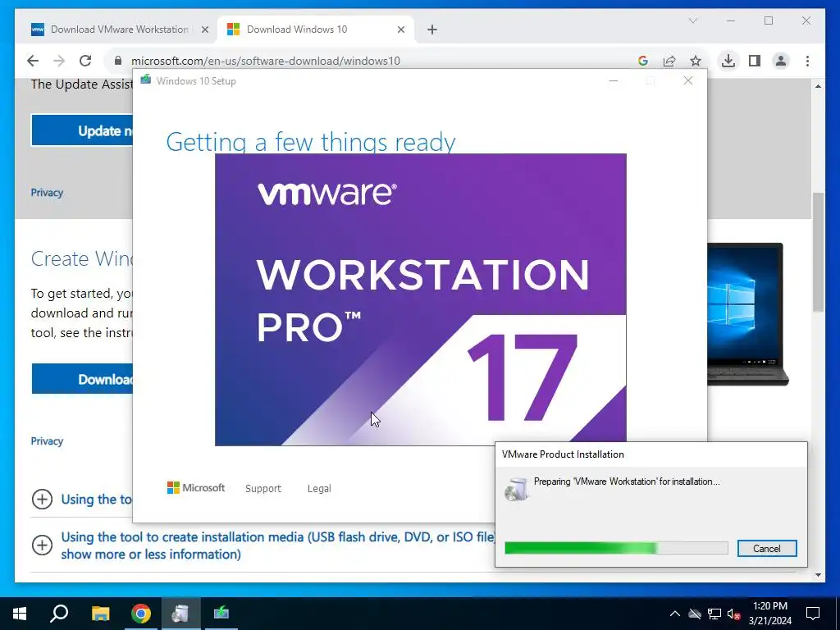Image resolution: width=840 pixels, height=630 pixels.
Task: Select the Download Windows 10 tab
Action: click(316, 30)
